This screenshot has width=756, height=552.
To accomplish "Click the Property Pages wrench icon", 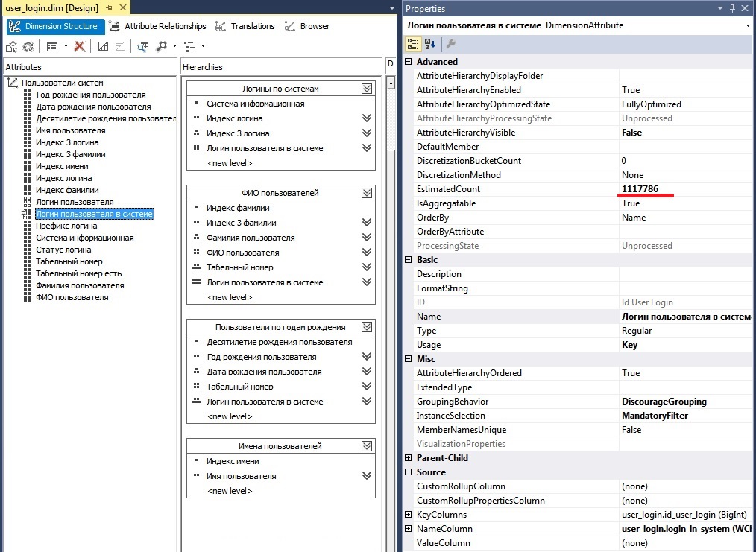I will 451,44.
